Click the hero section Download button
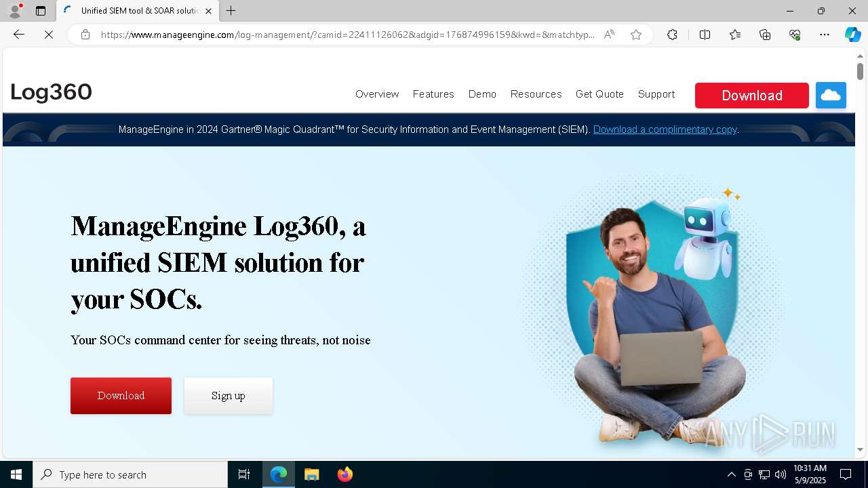 point(121,396)
